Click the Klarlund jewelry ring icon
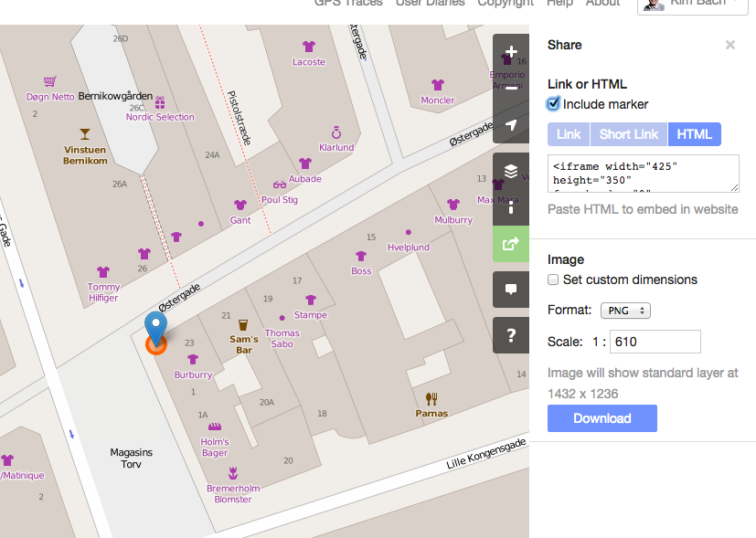Screen dimensions: 756x538 [x=336, y=132]
